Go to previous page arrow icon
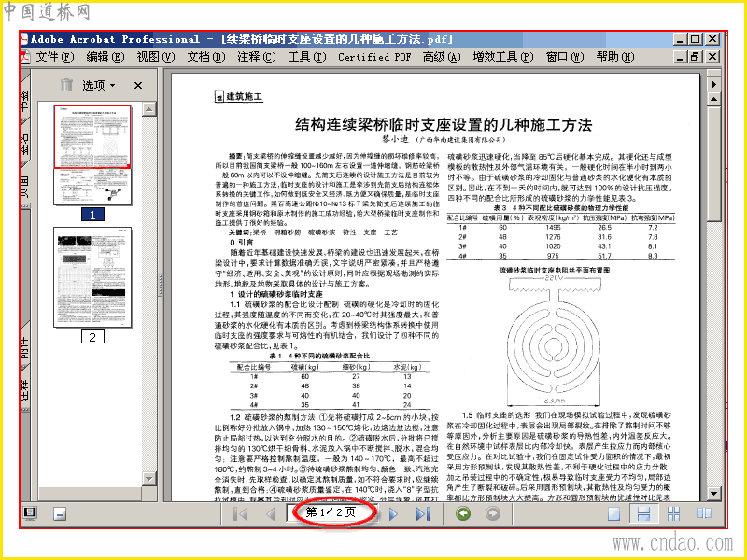This screenshot has height=560, width=747. [271, 514]
